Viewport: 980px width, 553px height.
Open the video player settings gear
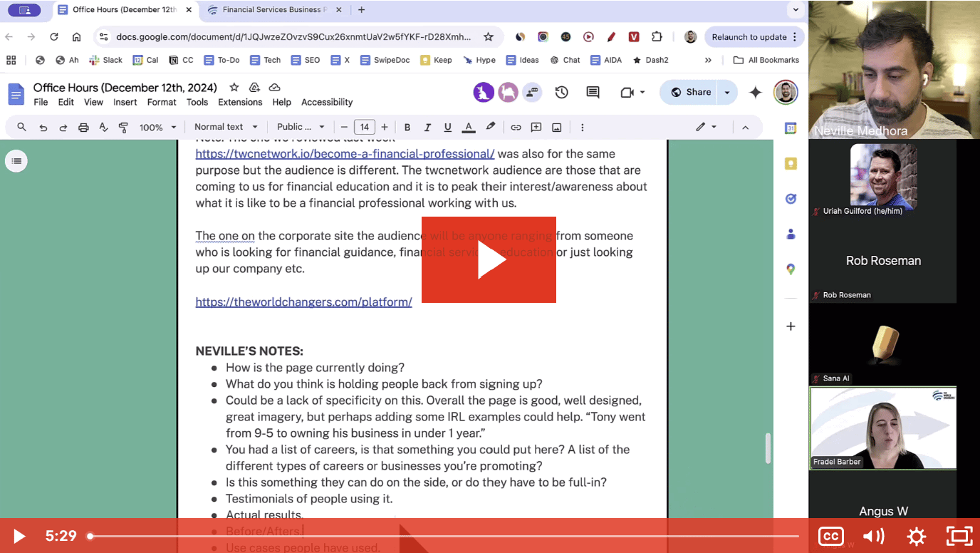point(917,536)
